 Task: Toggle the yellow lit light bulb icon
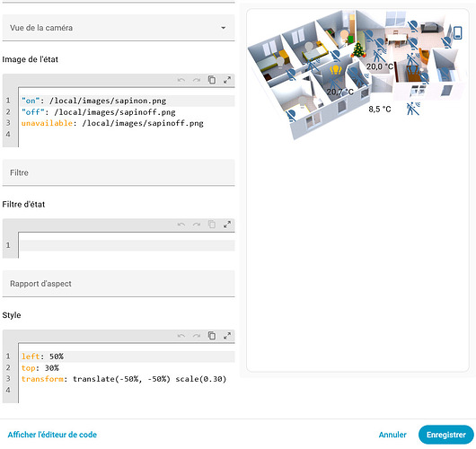point(336,70)
